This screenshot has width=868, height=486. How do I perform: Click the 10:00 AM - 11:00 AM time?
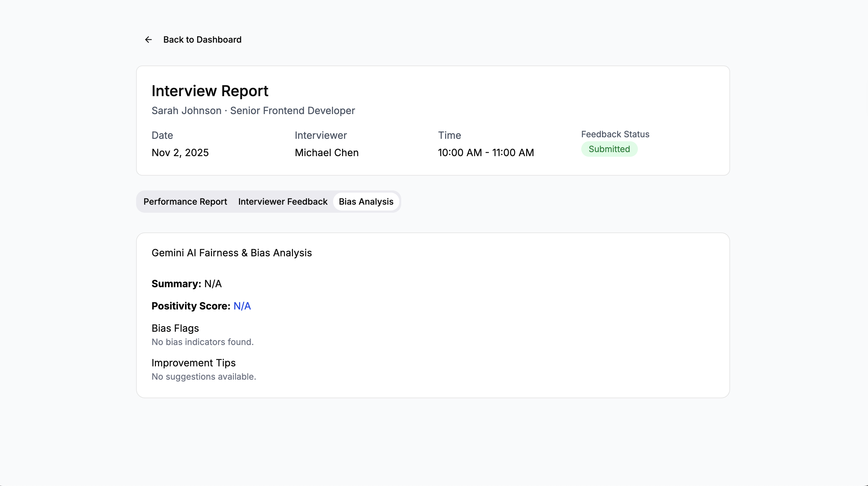(x=486, y=152)
